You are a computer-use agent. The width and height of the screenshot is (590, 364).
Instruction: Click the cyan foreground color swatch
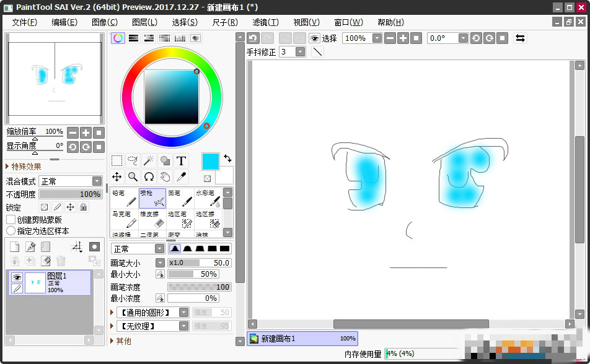[x=210, y=162]
